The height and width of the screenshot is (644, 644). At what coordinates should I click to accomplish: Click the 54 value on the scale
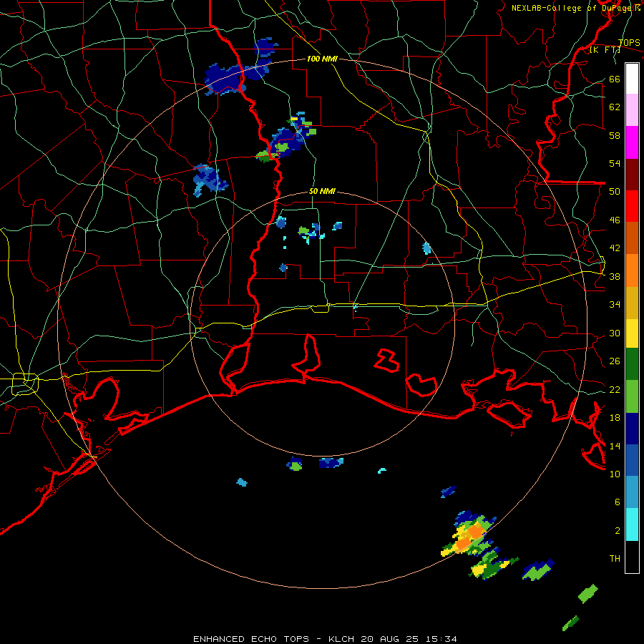click(615, 163)
